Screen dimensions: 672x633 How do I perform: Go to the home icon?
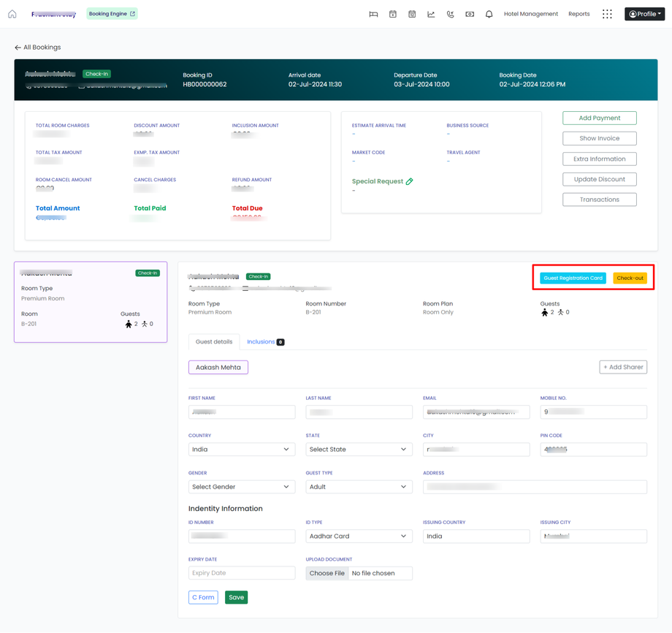pyautogui.click(x=12, y=14)
